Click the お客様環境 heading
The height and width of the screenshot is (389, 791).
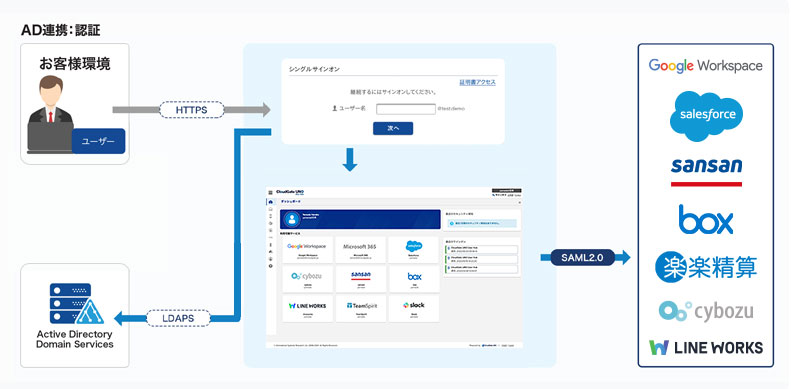coord(75,64)
